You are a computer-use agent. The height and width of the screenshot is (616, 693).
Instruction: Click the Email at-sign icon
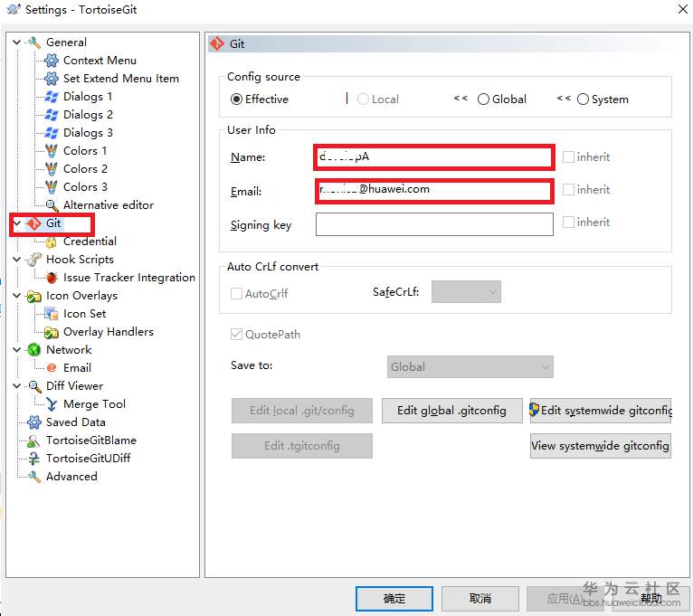[52, 368]
